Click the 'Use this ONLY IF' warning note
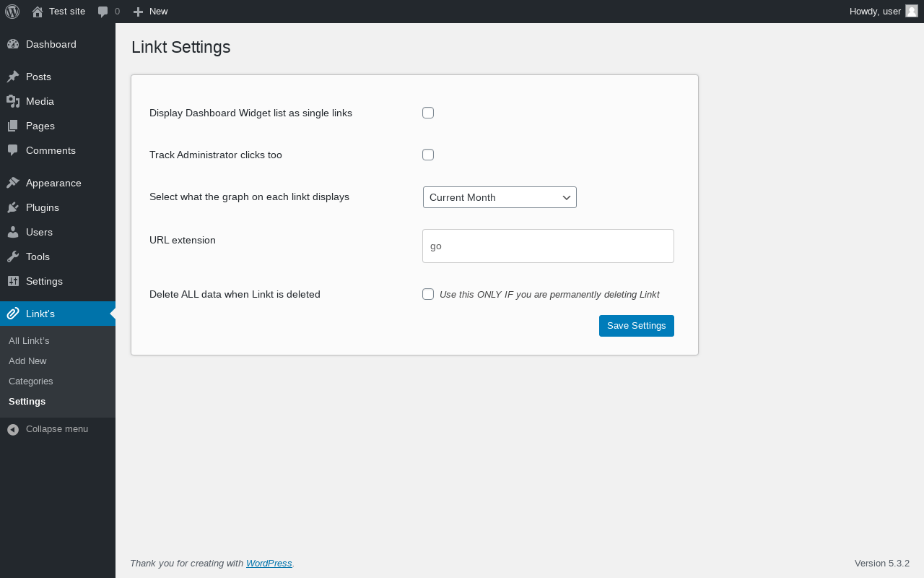 pos(549,295)
